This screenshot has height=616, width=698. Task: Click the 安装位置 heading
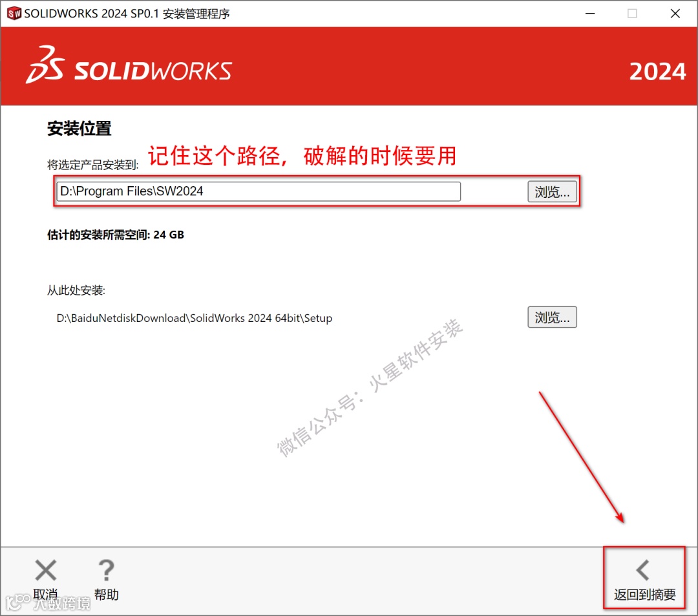tap(79, 129)
